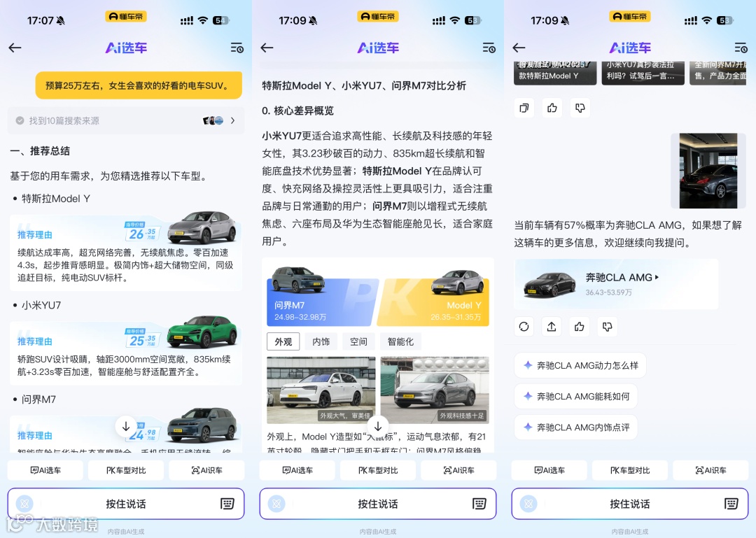Click the regenerate icon under 奔驰CLA AMG card

coord(524,327)
